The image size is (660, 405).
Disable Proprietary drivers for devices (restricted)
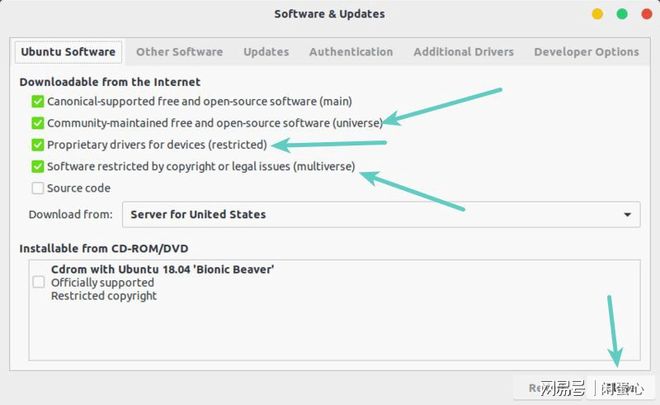tap(37, 145)
